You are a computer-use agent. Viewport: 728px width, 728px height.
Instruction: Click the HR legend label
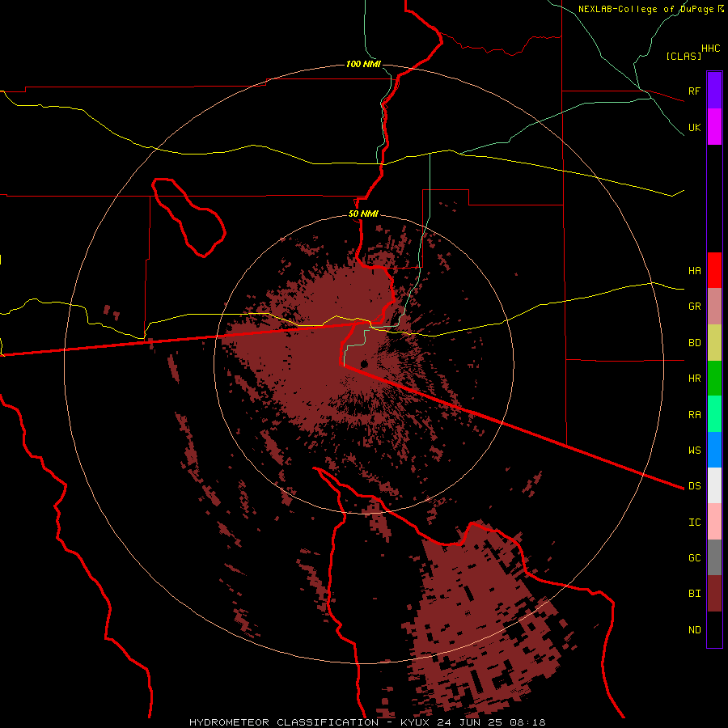[694, 379]
